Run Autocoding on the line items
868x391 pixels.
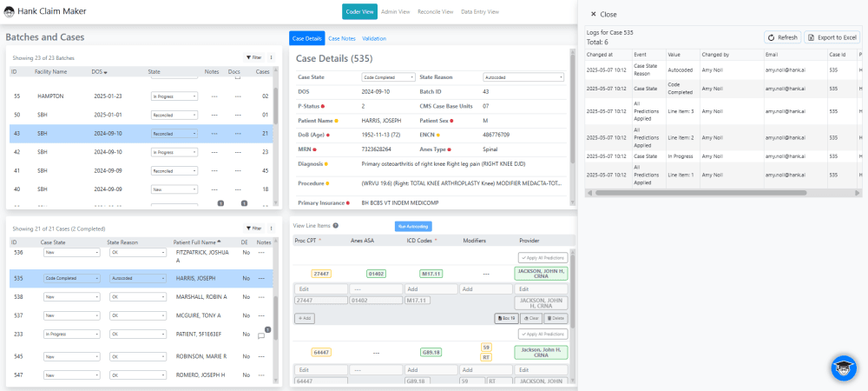pos(413,226)
